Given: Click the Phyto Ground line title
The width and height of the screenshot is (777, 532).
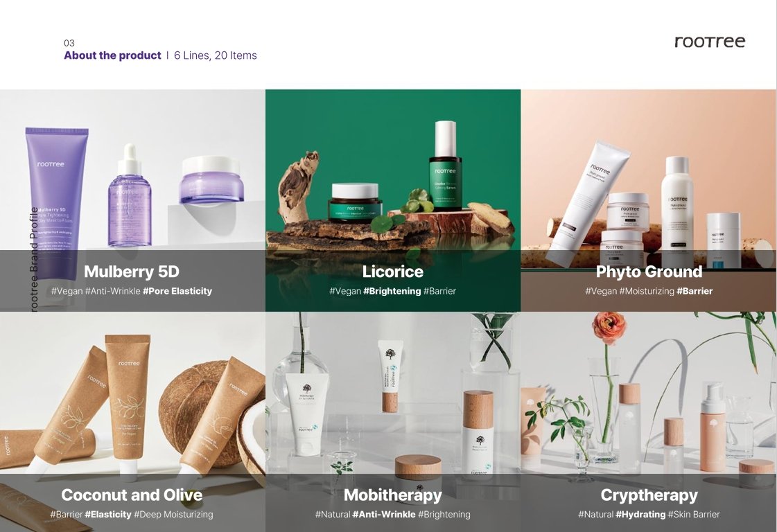Looking at the screenshot, I should point(649,272).
